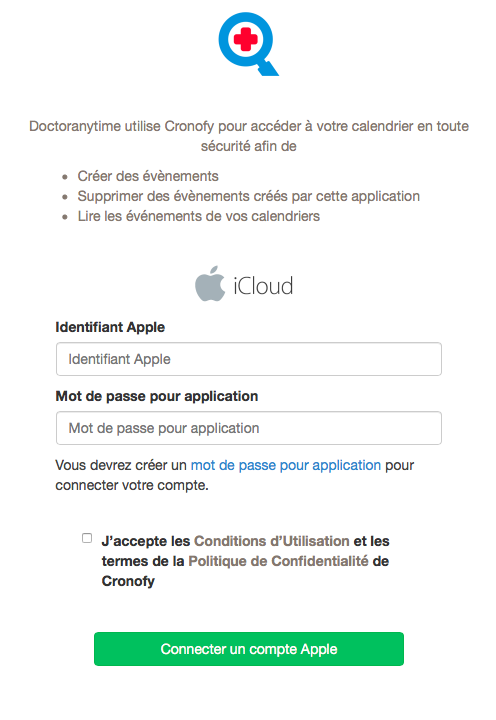Click the "Supprimer des évènements" bullet item
This screenshot has height=720, width=496.
click(248, 196)
